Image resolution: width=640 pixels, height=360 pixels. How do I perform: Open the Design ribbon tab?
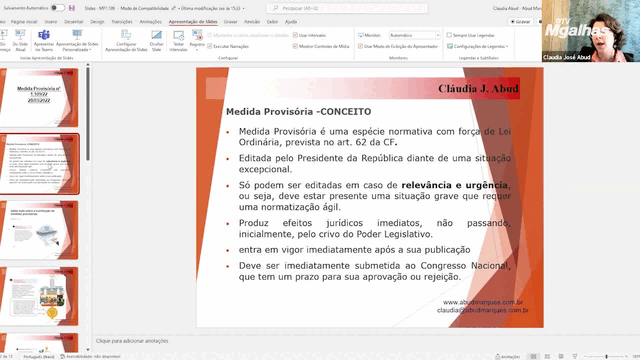[97, 22]
